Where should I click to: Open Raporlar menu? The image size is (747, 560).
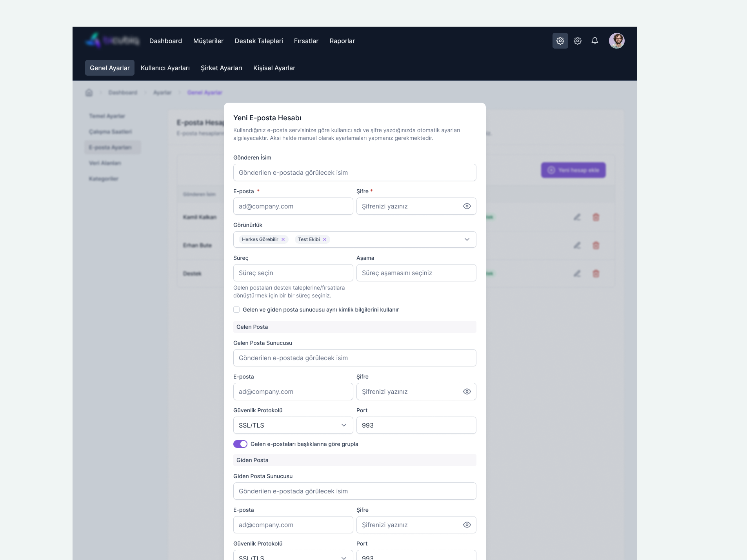(x=342, y=41)
